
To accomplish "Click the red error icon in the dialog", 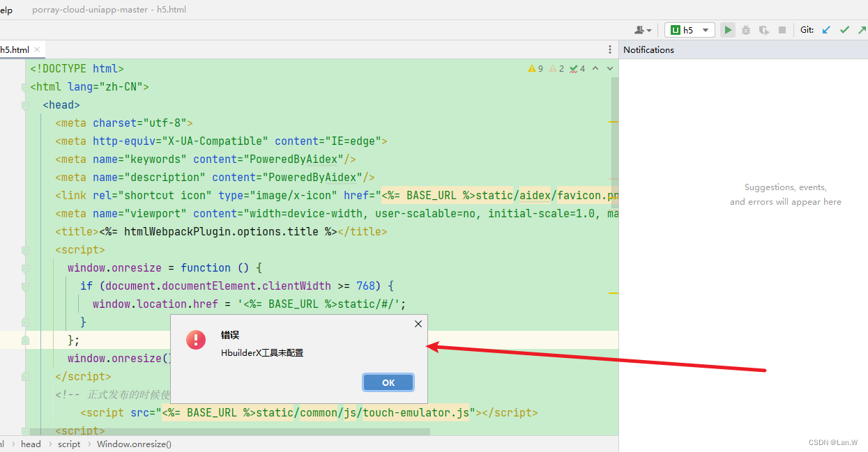I will coord(196,339).
